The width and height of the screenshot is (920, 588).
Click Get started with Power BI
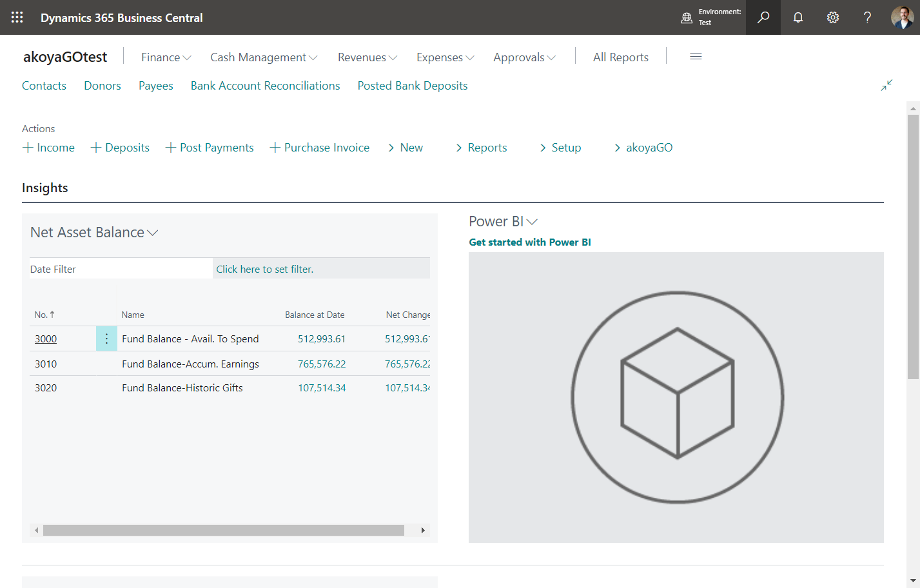point(530,242)
